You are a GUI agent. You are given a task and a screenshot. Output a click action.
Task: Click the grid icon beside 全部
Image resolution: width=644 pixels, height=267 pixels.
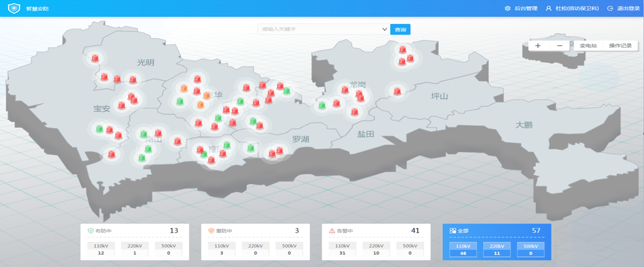[x=452, y=231]
